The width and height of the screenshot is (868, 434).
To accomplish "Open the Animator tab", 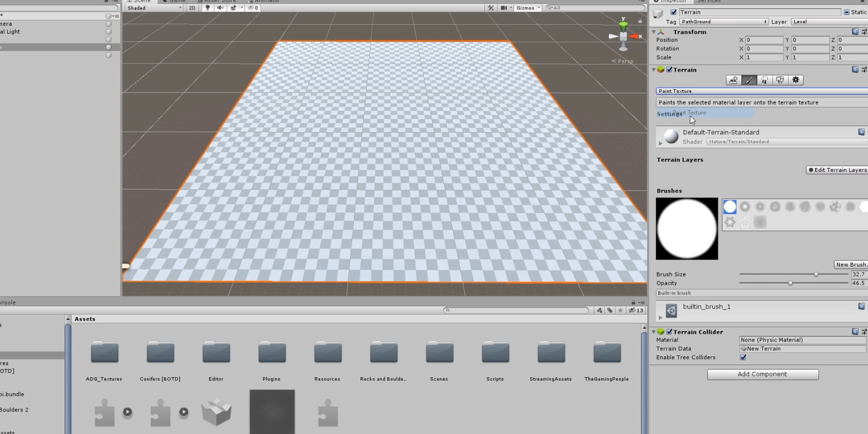I will (264, 1).
